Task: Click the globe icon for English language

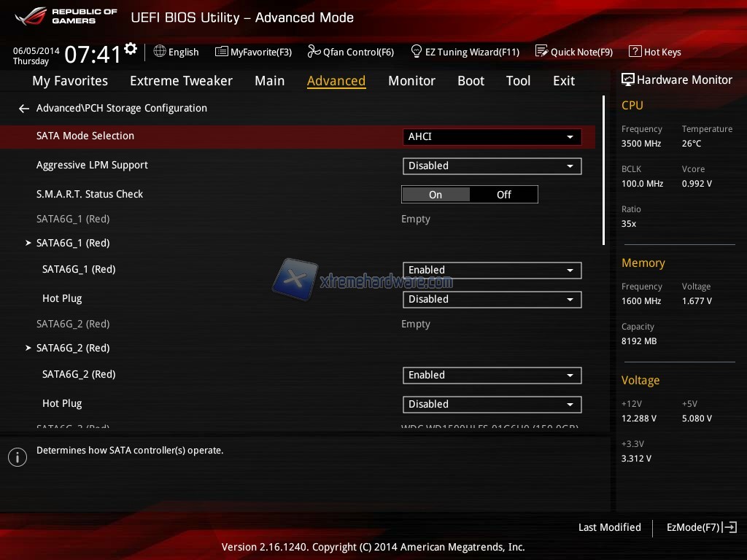Action: tap(160, 52)
